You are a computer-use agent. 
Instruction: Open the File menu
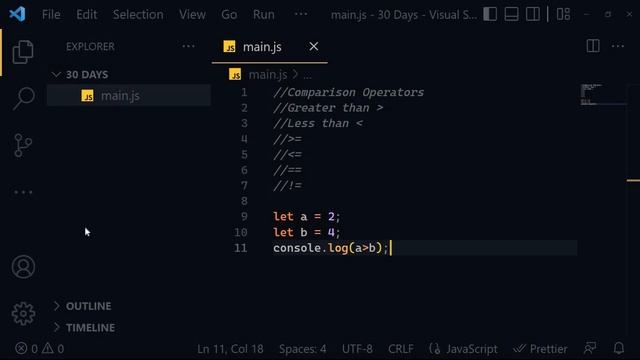tap(51, 15)
